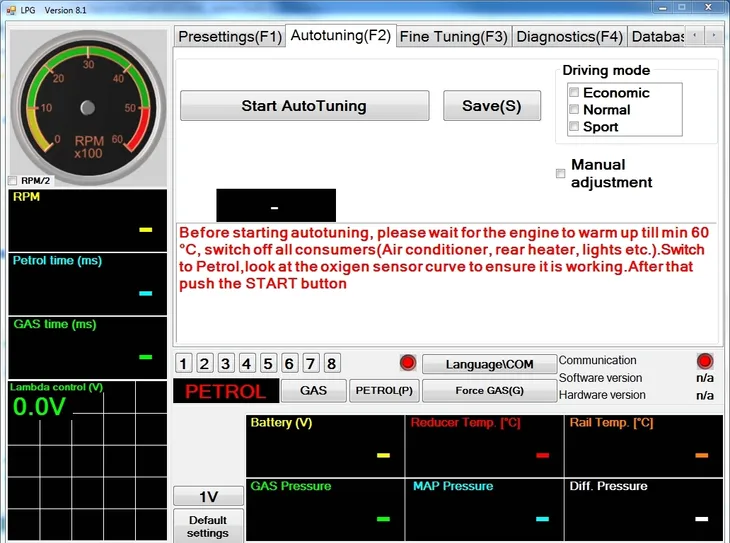Enable the Economic driving mode checkbox
The width and height of the screenshot is (730, 543).
(x=574, y=92)
